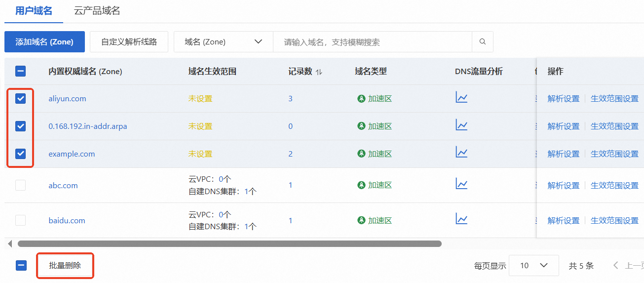Click left arrow of horizontal scrollbar

click(10, 243)
